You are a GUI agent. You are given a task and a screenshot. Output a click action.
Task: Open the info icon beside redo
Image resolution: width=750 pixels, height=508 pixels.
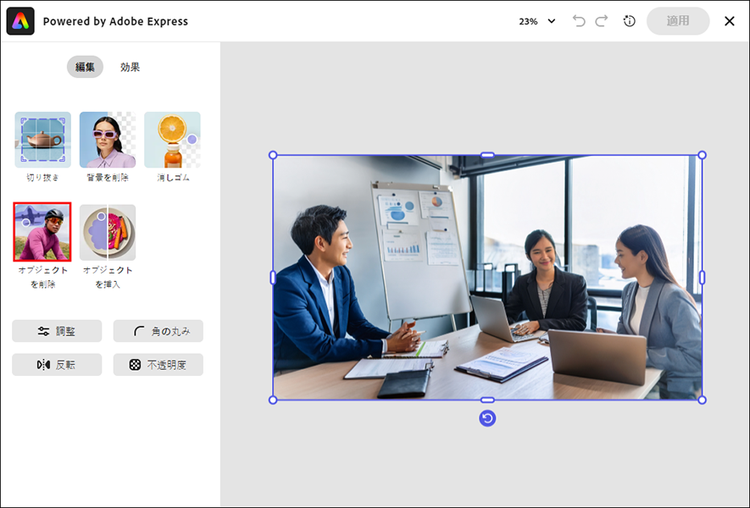coord(629,21)
